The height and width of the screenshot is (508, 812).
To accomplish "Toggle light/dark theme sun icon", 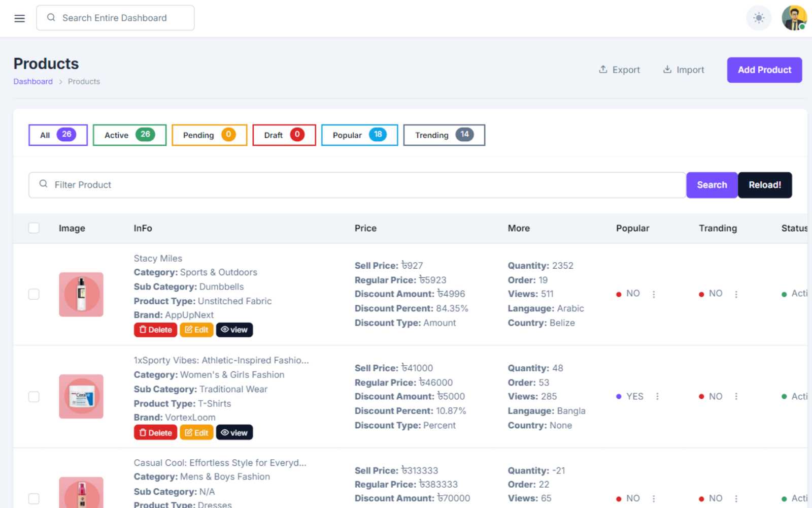I will point(759,18).
